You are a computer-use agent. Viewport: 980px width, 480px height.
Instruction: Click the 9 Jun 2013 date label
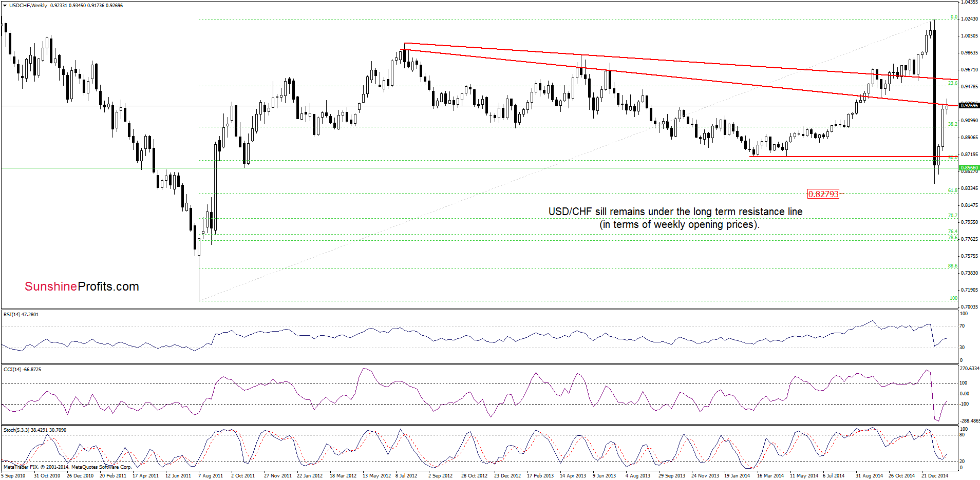coord(604,476)
